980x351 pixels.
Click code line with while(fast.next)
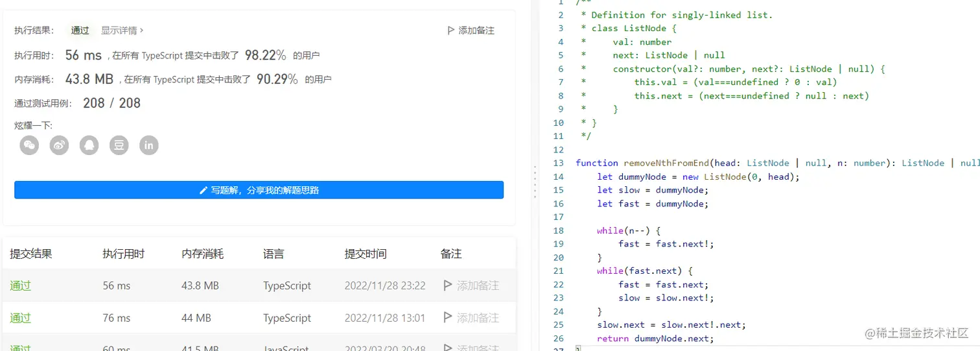coord(645,271)
